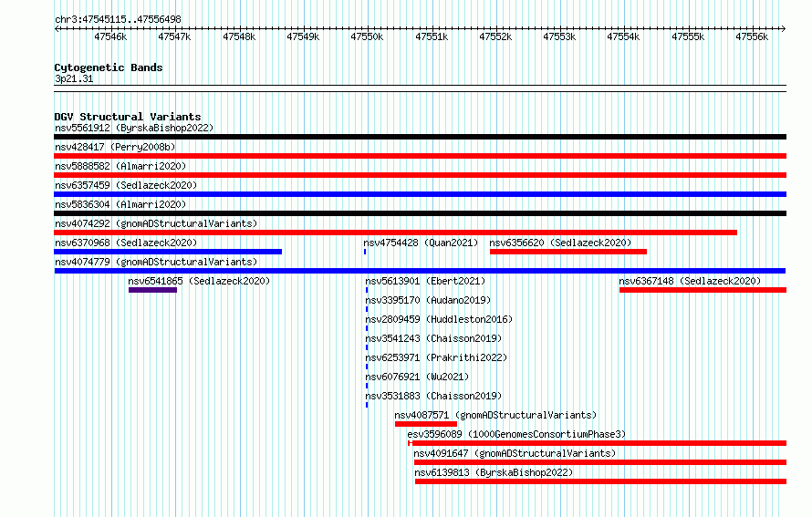Open nsv4074779 (gnomADStructuralVariants) label
The width and height of the screenshot is (812, 517).
(156, 262)
